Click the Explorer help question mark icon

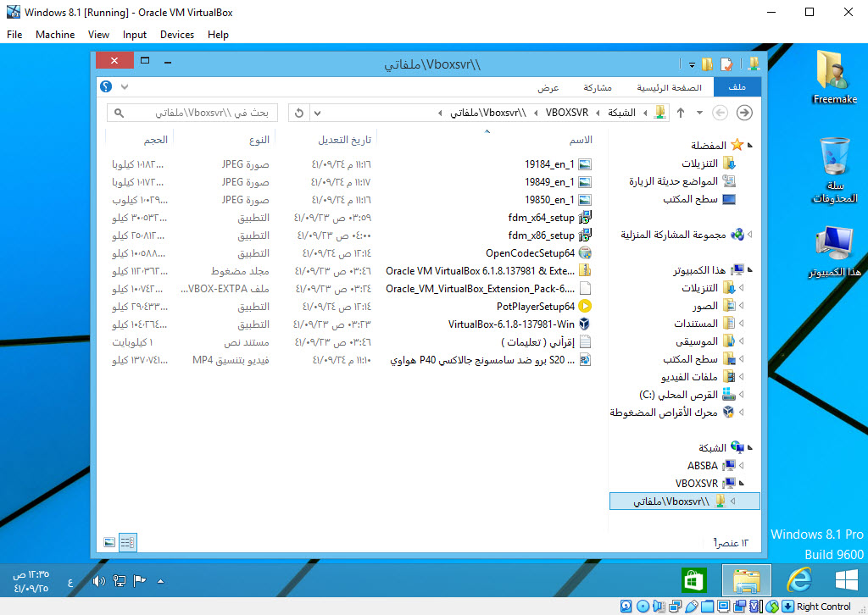click(x=106, y=86)
